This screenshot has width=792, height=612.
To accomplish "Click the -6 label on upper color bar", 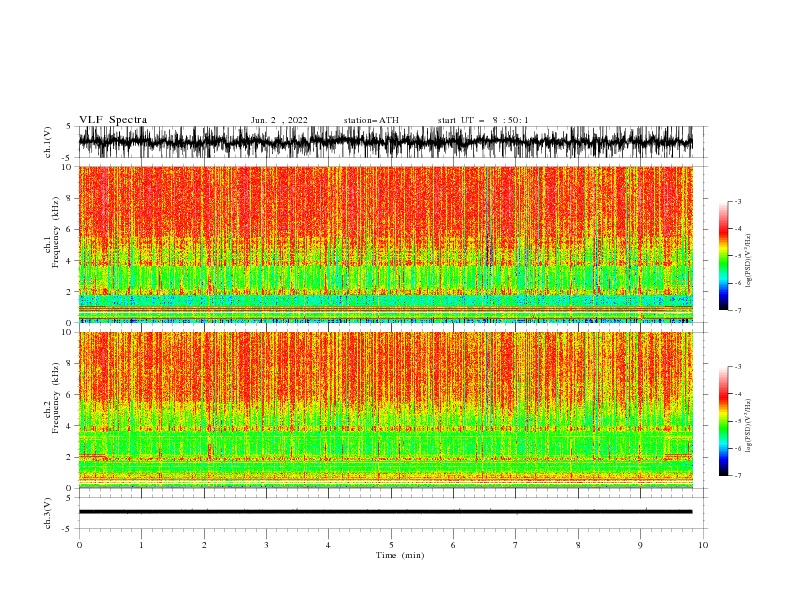I will coord(738,283).
